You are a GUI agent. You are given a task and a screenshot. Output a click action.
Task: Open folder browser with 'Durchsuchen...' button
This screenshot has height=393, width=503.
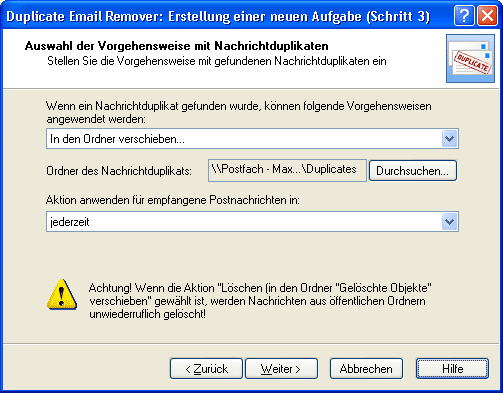pyautogui.click(x=413, y=171)
